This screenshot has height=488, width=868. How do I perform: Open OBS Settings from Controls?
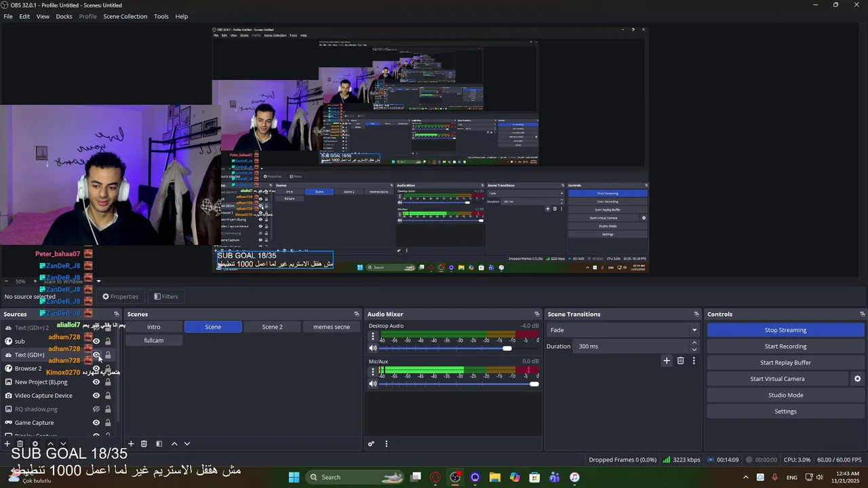pos(785,411)
